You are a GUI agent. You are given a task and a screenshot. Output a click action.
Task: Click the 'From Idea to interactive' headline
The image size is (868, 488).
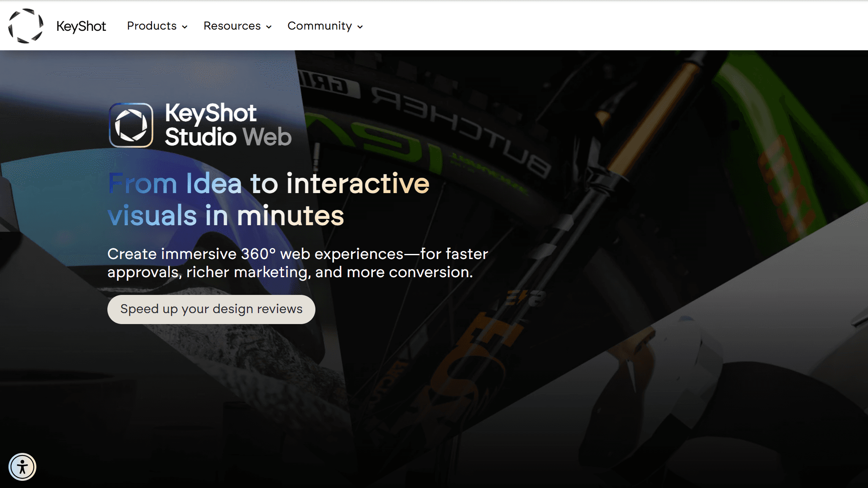(268, 183)
